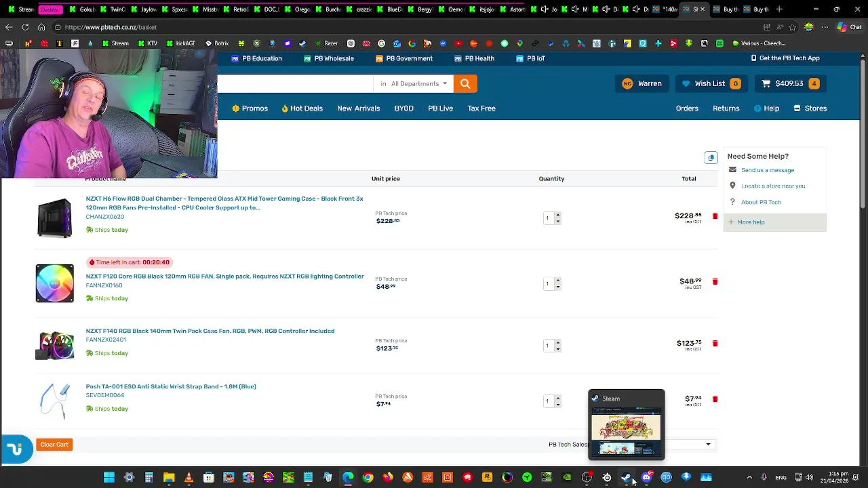Increase quantity of NZXT F140 twin pack
868x488 pixels.
click(557, 342)
